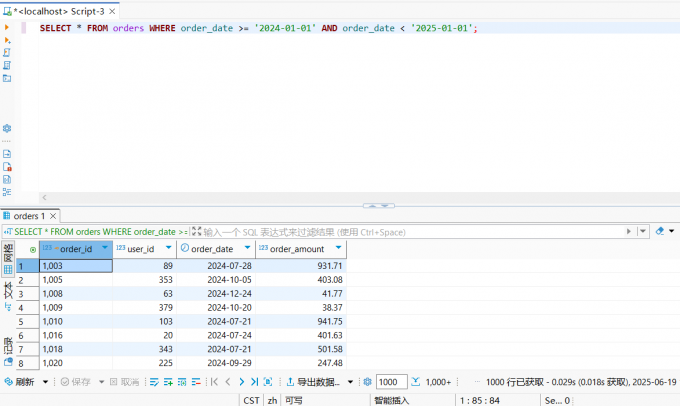The height and width of the screenshot is (406, 680).
Task: Click the expand filter panel icon
Action: click(196, 232)
